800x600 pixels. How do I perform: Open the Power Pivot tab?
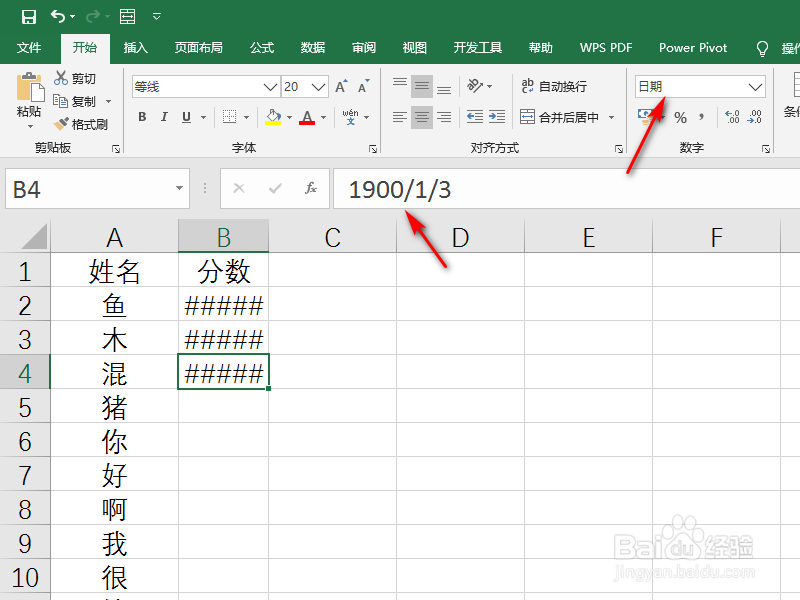[693, 48]
